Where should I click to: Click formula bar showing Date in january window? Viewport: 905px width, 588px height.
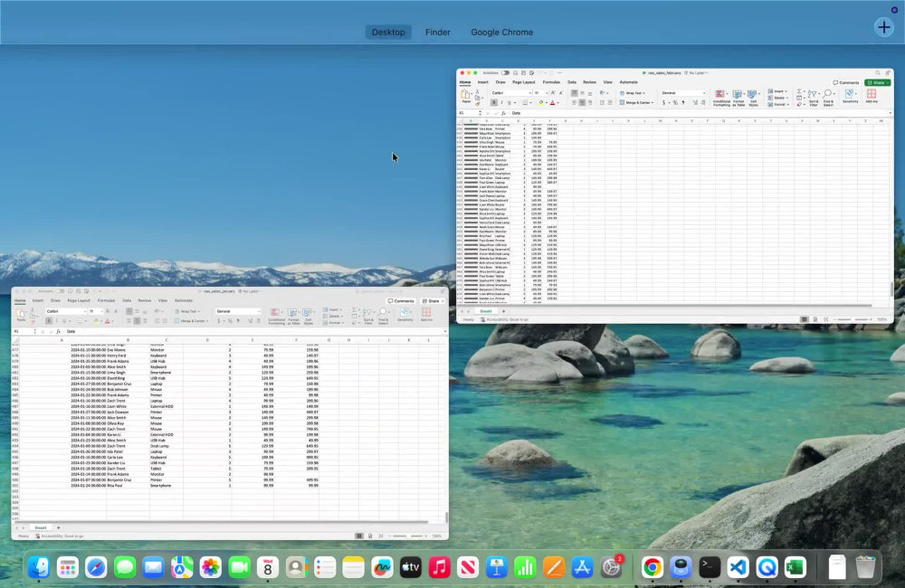tap(255, 332)
